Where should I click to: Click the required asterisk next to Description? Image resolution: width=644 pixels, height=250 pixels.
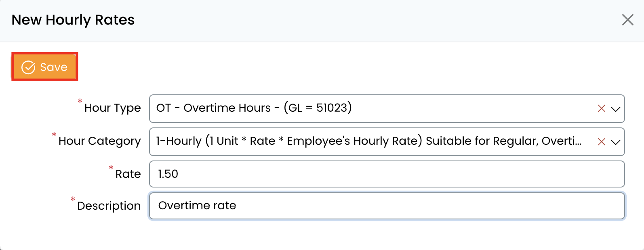(73, 199)
